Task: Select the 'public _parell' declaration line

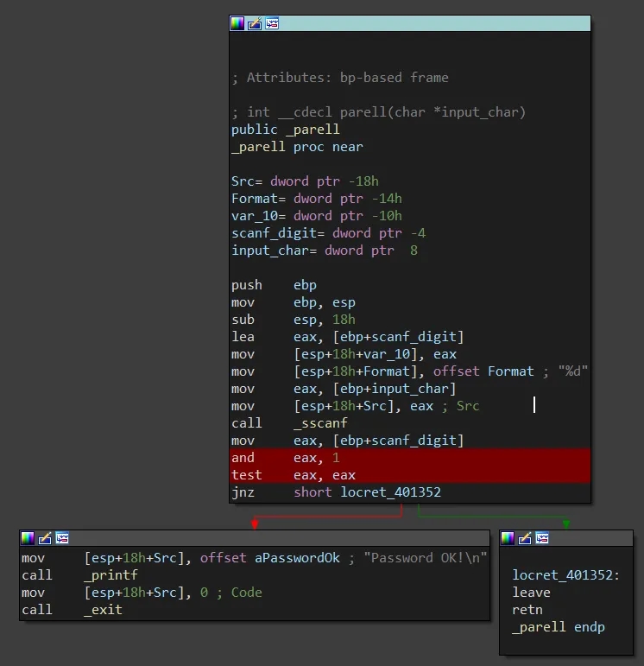Action: [285, 130]
